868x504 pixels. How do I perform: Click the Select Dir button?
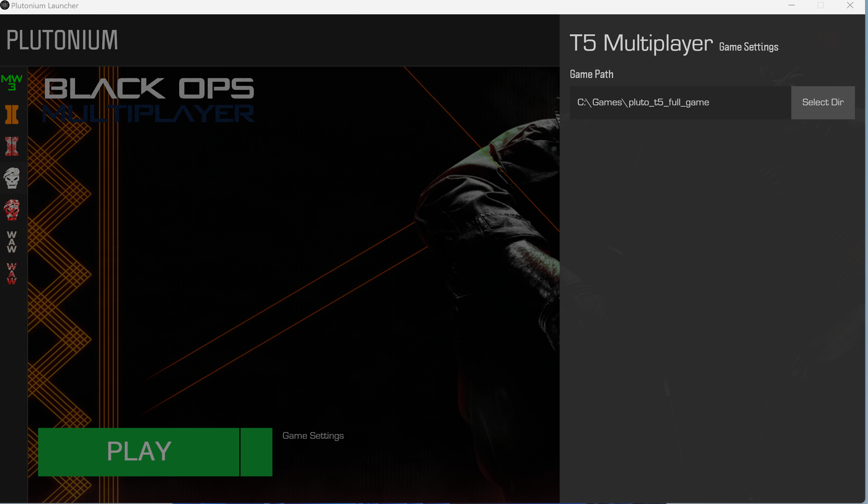click(x=823, y=103)
